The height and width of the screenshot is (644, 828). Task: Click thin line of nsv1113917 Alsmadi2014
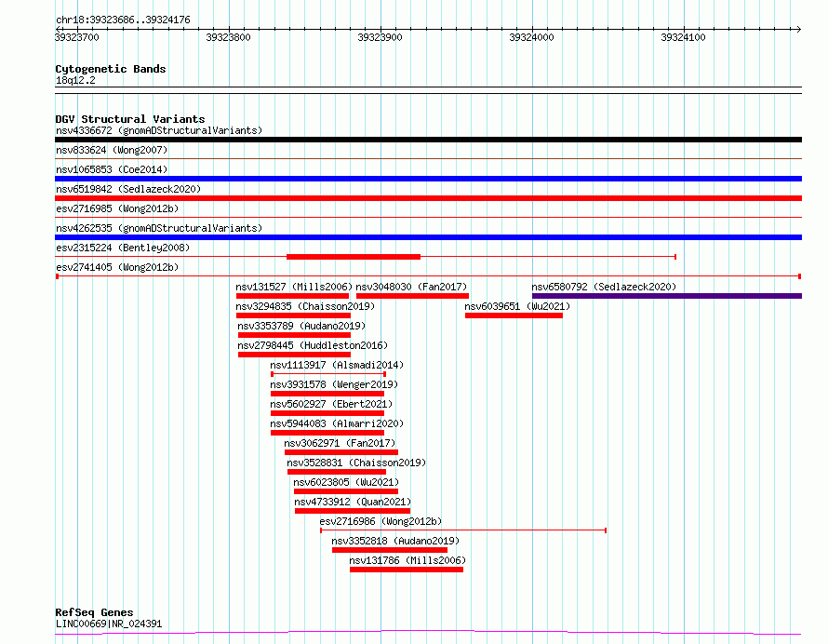tap(327, 374)
